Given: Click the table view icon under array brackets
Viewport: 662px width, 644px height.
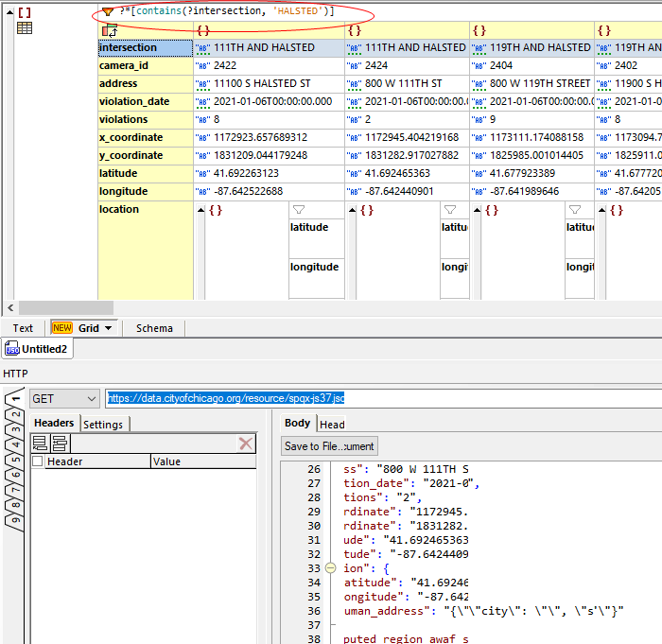Looking at the screenshot, I should pyautogui.click(x=25, y=28).
